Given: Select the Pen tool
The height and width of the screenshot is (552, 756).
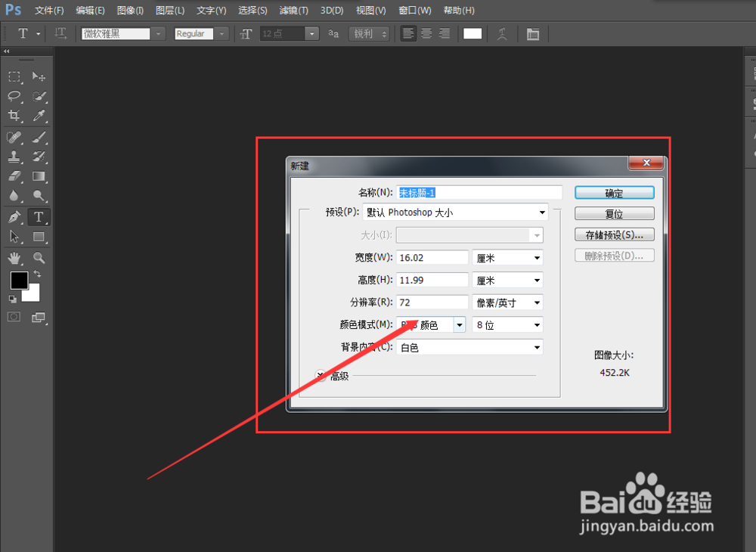Looking at the screenshot, I should click(14, 217).
